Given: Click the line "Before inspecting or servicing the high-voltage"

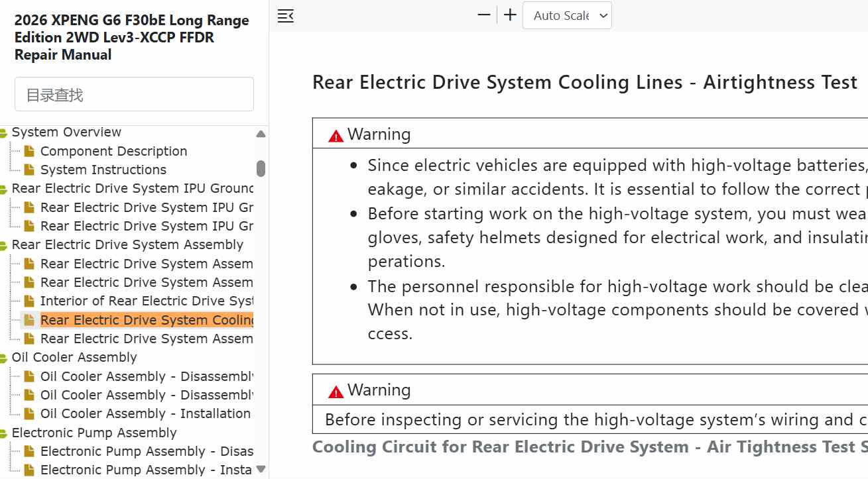Looking at the screenshot, I should click(596, 419).
